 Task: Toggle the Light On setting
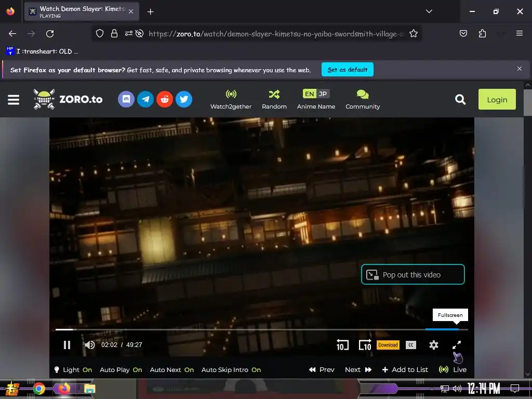coord(73,369)
